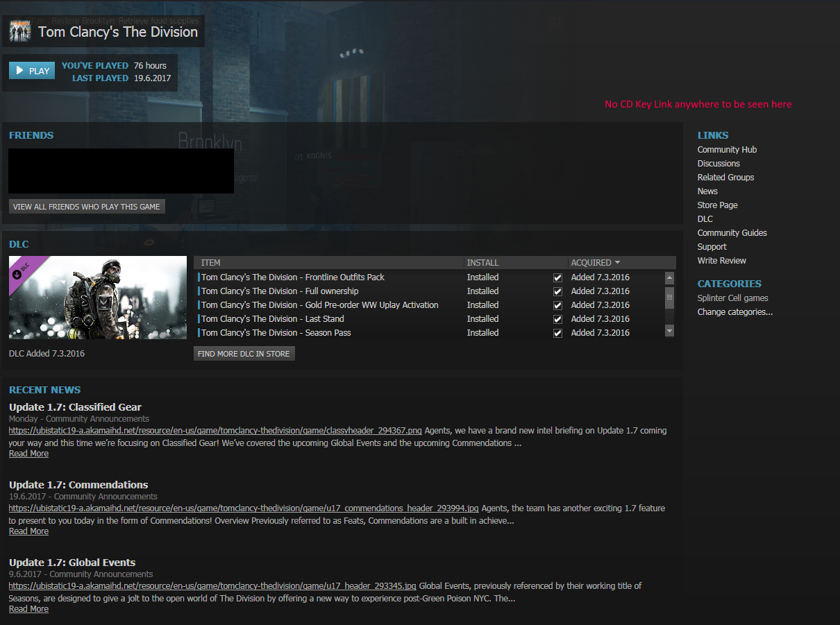
Task: Open Discussions link
Action: [x=719, y=164]
